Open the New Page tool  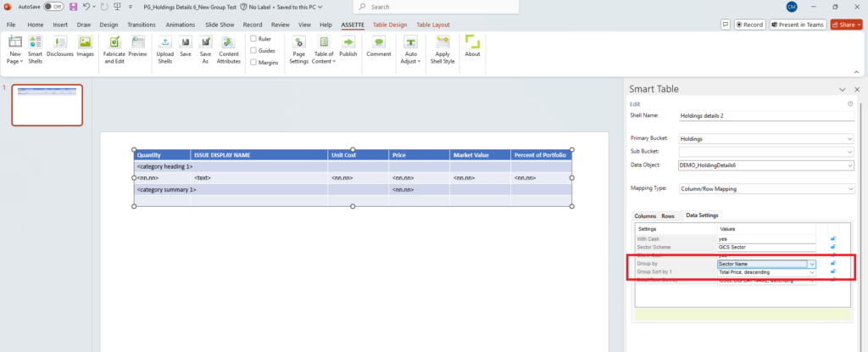point(15,50)
